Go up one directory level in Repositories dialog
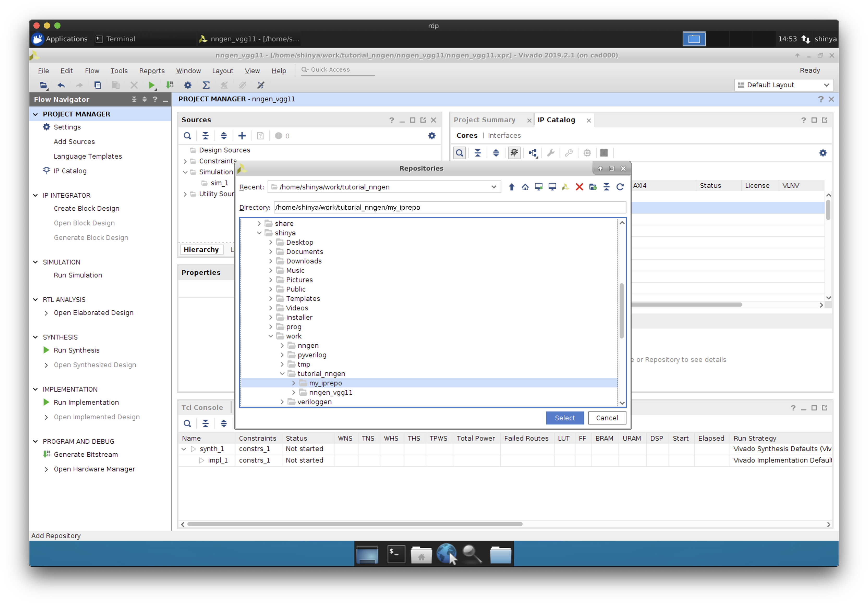The width and height of the screenshot is (868, 605). click(x=511, y=187)
